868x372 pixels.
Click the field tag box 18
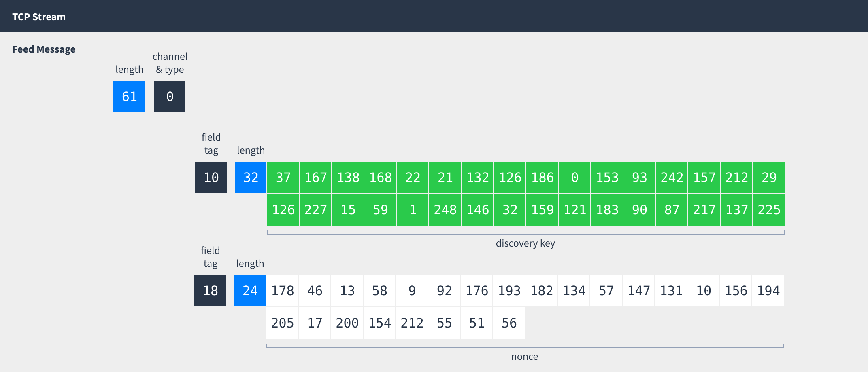210,291
